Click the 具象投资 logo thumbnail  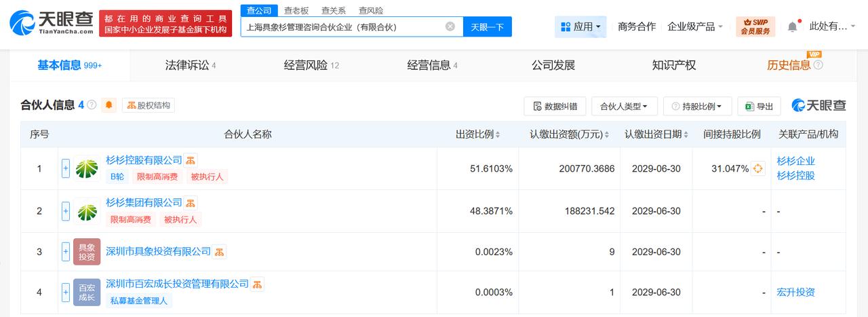(x=87, y=252)
